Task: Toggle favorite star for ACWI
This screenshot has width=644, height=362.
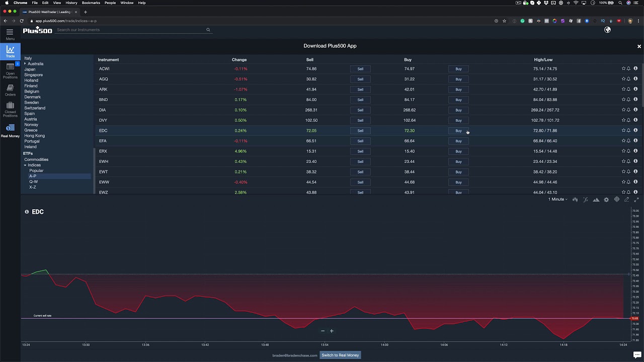Action: tap(623, 68)
